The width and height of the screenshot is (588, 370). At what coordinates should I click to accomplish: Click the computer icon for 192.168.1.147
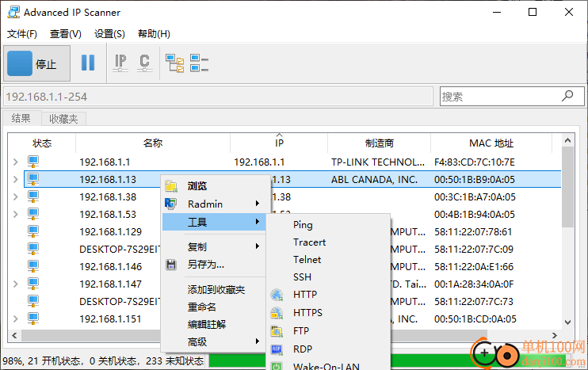pos(33,284)
